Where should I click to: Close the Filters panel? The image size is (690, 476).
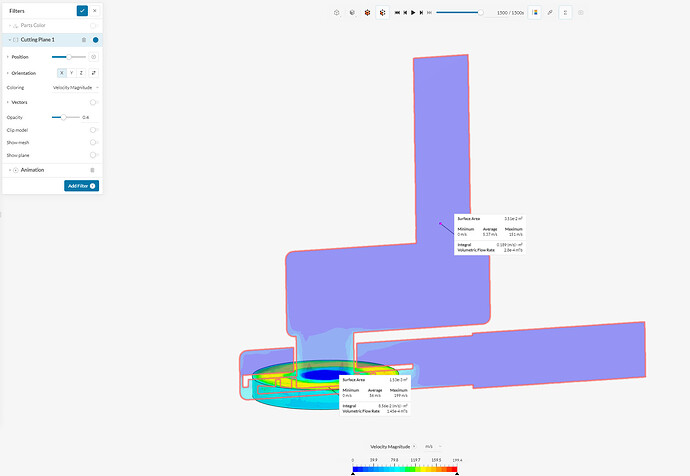tap(95, 11)
